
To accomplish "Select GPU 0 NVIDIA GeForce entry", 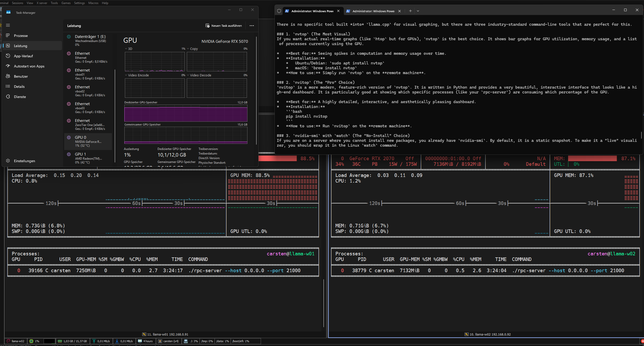I will tap(88, 141).
